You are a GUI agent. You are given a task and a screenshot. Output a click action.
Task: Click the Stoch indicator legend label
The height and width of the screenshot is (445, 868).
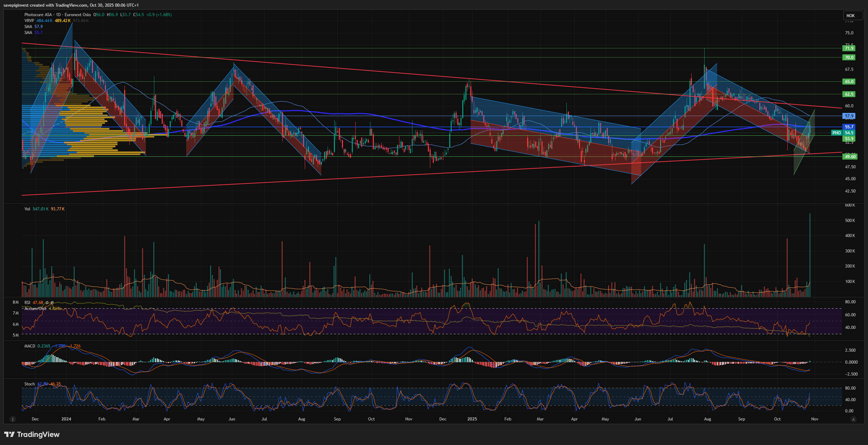tap(29, 384)
